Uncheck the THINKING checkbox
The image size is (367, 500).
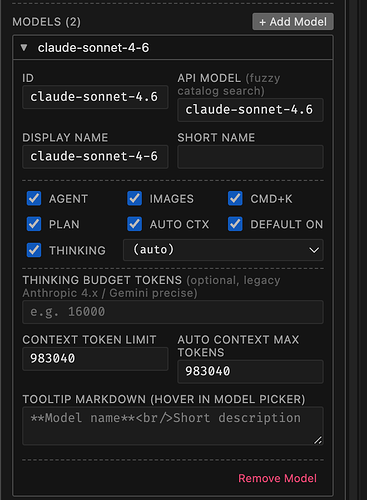pos(34,250)
